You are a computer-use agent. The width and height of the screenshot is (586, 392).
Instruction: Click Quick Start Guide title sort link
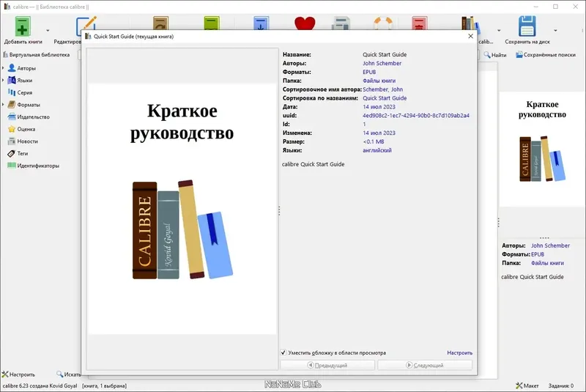coord(385,98)
